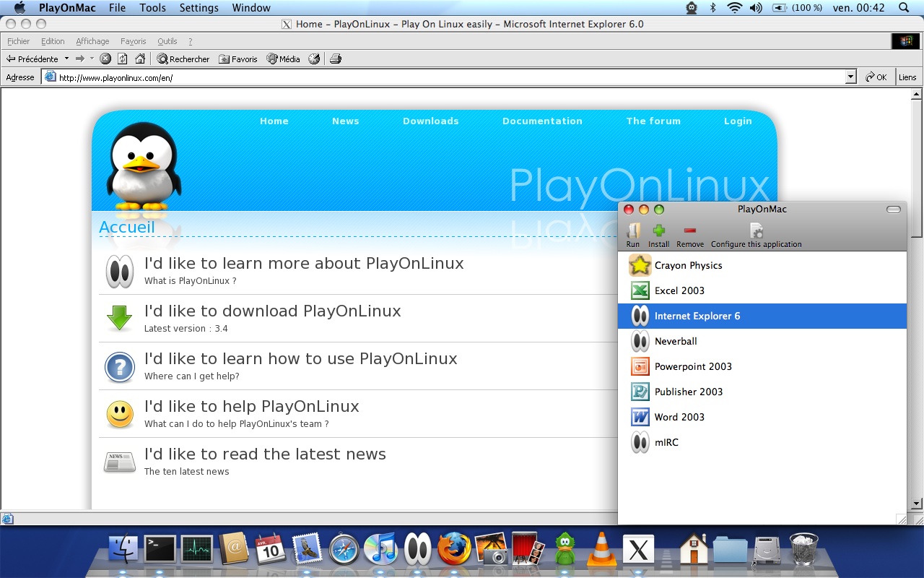Select the Excel 2003 icon
924x578 pixels.
[x=640, y=290]
